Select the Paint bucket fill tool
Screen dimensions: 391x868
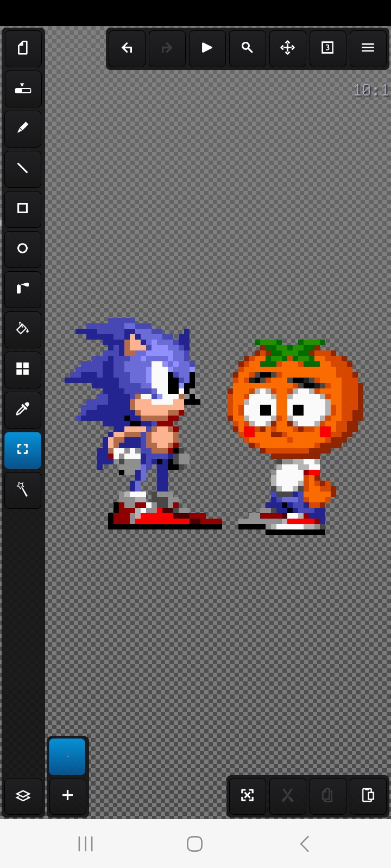pos(23,329)
